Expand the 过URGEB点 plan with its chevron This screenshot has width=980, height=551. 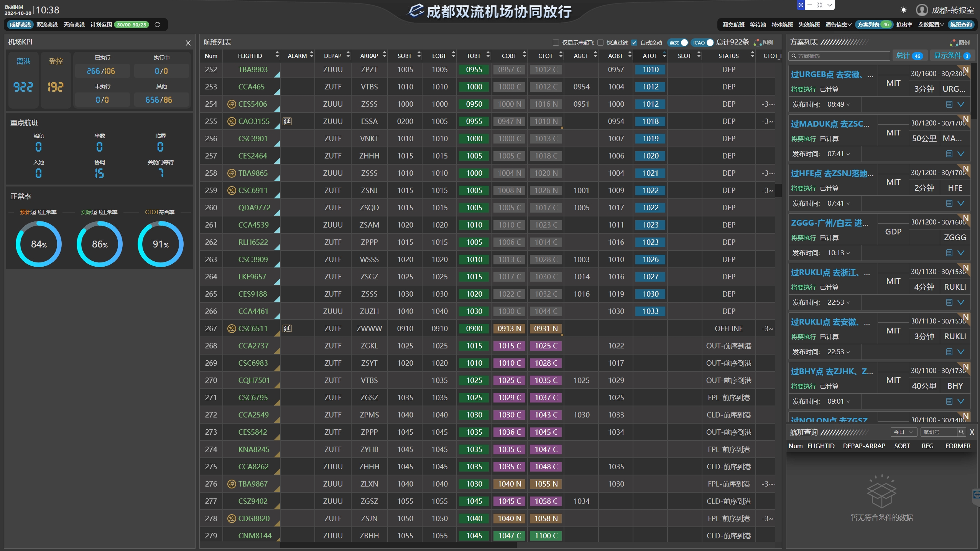tap(961, 104)
